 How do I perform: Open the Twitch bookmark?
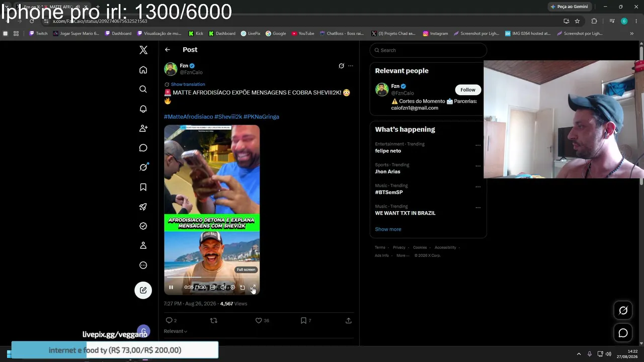(38, 34)
